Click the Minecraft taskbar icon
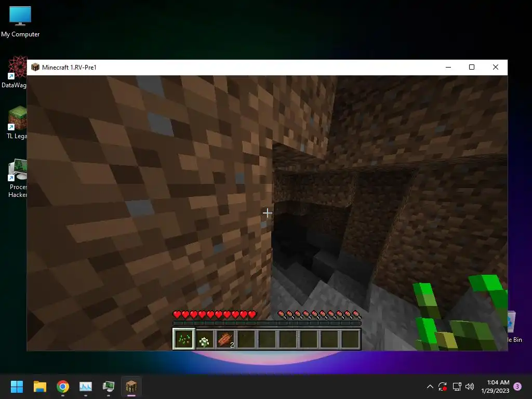 point(131,387)
